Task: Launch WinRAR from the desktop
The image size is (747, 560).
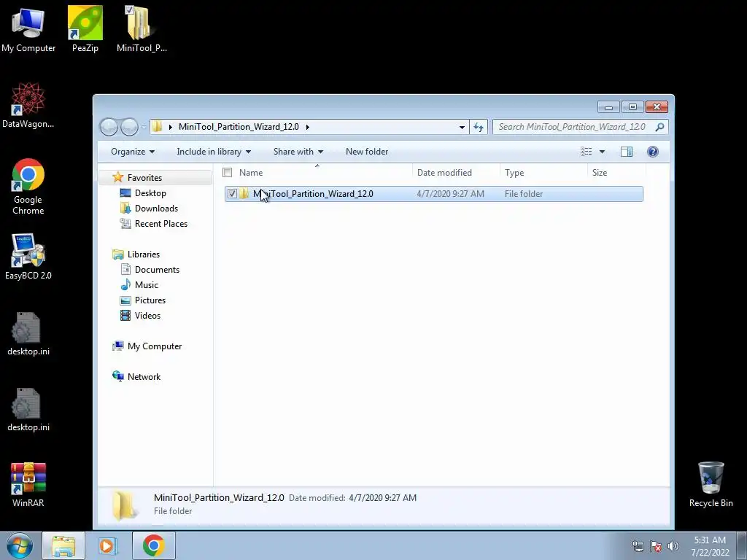Action: (28, 484)
